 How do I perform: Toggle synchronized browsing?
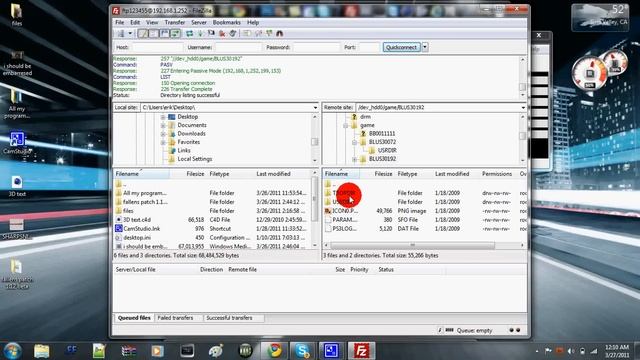coord(269,33)
